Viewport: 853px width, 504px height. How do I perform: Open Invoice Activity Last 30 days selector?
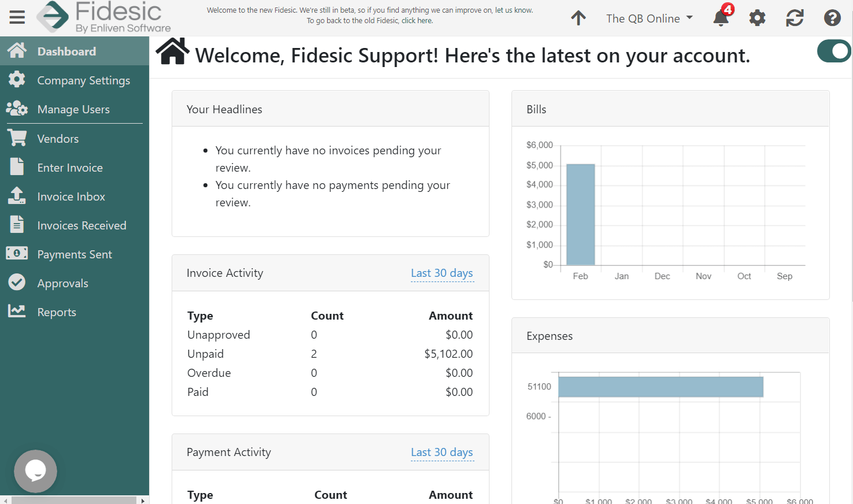[442, 273]
